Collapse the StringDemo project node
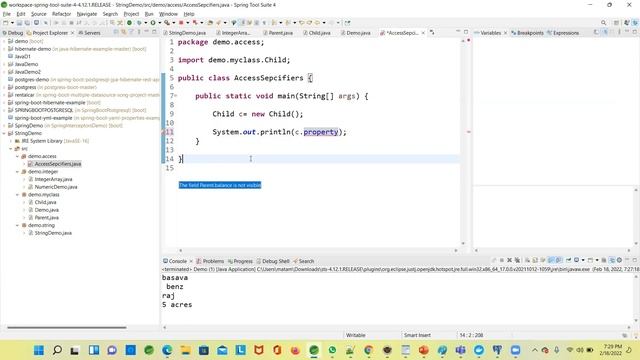Screen dimensions: 640x360 [x=4, y=133]
